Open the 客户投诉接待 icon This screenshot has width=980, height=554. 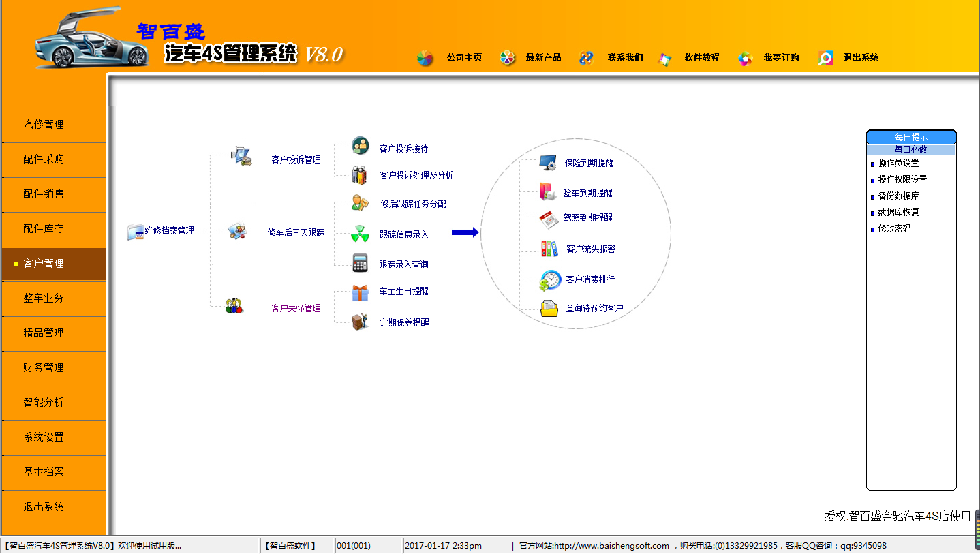coord(360,146)
